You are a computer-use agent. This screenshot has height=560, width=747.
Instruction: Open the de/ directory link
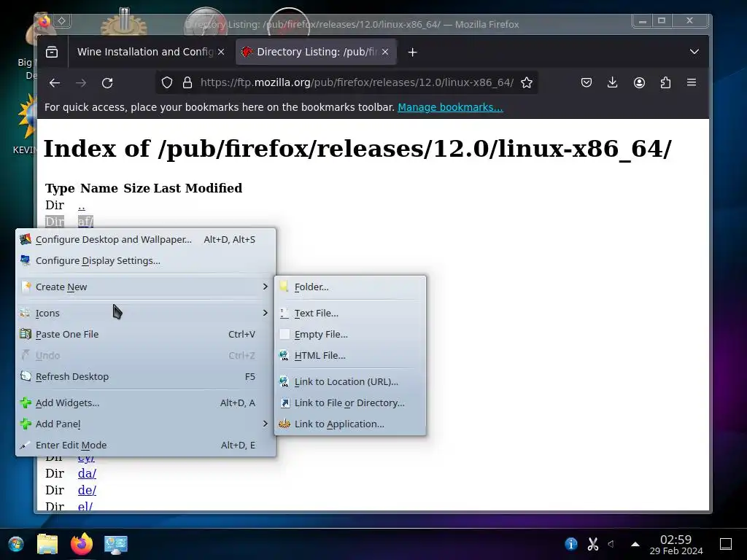[88, 490]
